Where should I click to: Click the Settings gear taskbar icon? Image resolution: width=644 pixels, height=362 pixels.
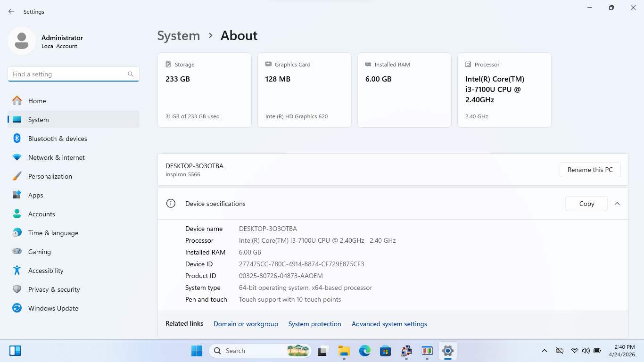[x=447, y=351]
